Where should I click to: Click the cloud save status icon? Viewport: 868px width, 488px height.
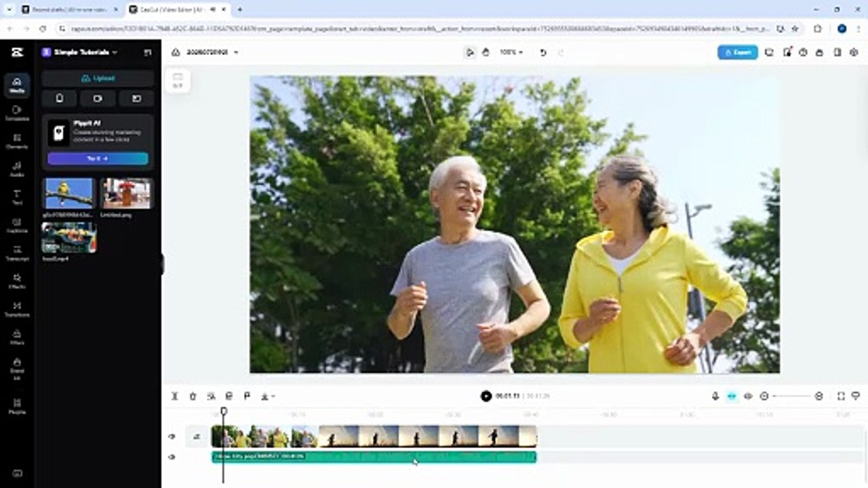point(176,52)
